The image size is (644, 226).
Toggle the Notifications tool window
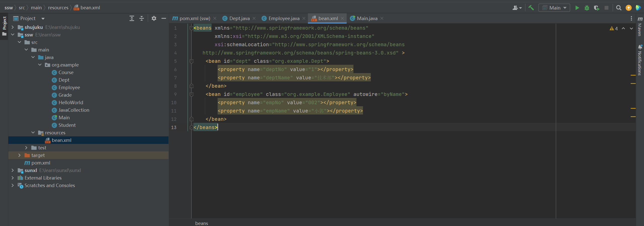(x=640, y=60)
